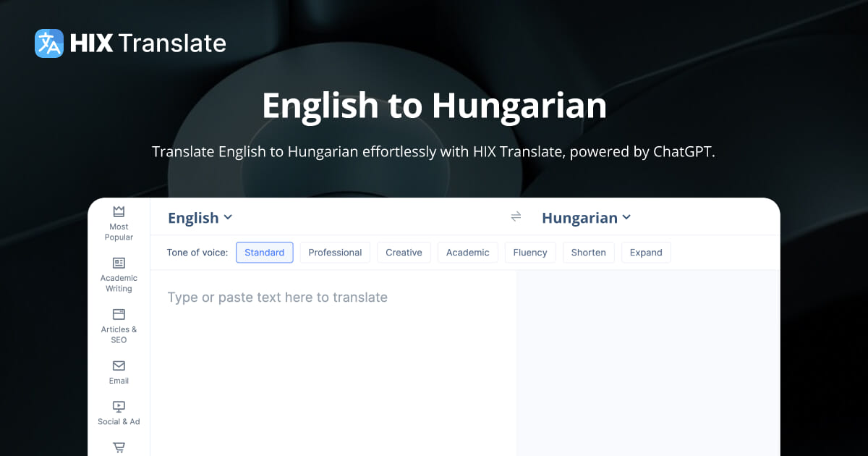Open the Academic Writing sidebar icon

(x=118, y=263)
